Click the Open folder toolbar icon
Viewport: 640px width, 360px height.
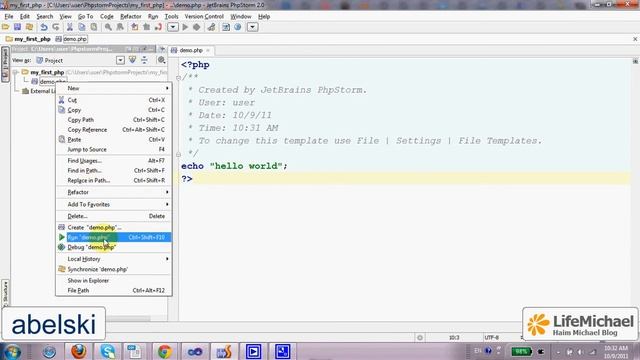(5, 27)
